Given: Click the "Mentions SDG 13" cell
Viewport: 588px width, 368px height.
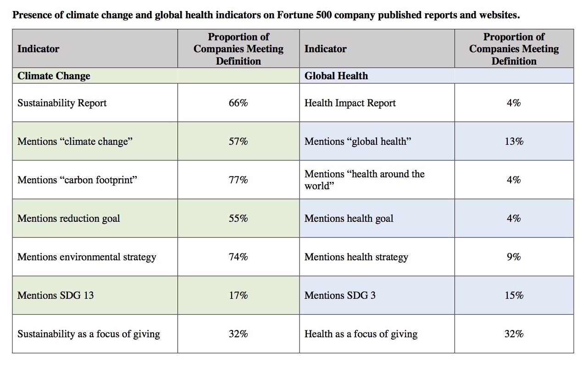Looking at the screenshot, I should (55, 296).
